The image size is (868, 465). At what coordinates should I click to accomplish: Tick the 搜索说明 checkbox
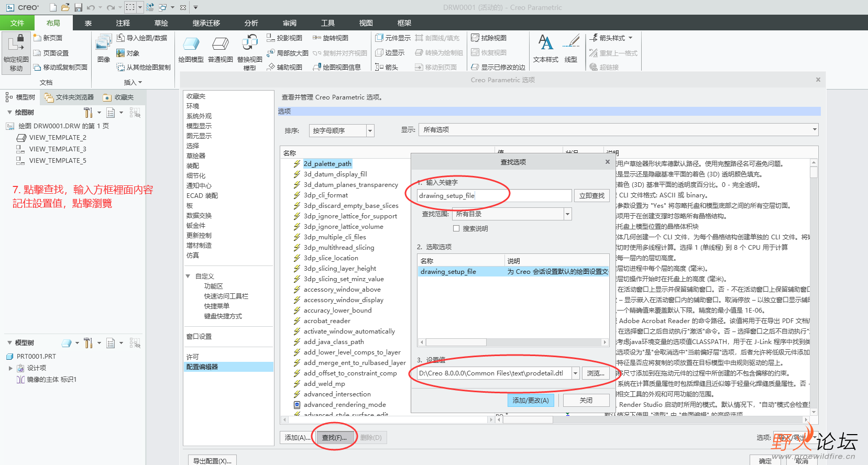coord(456,228)
